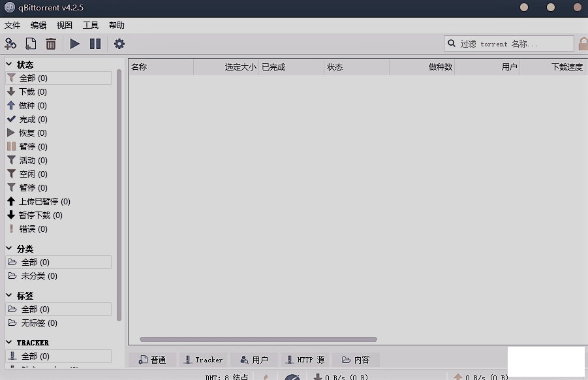Switch to the 内容 tab
The height and width of the screenshot is (380, 588).
(356, 360)
